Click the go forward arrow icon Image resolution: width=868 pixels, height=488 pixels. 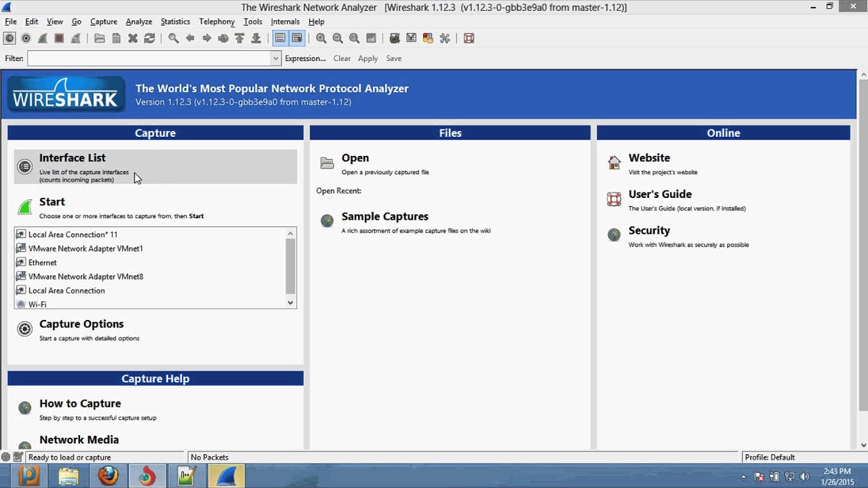click(x=207, y=39)
